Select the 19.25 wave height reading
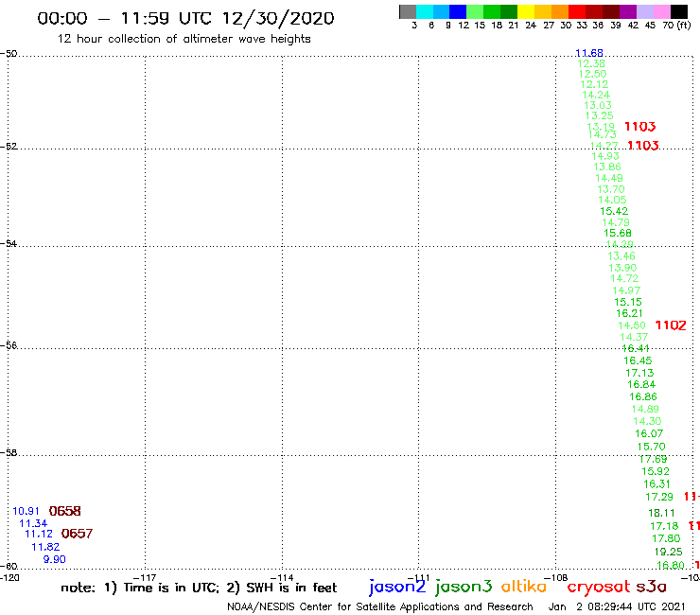This screenshot has height=615, width=700. [x=668, y=552]
